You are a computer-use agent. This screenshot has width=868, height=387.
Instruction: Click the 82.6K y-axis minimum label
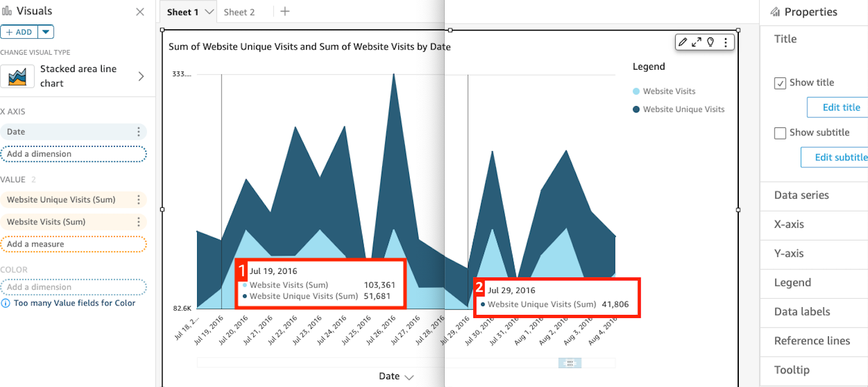point(182,308)
